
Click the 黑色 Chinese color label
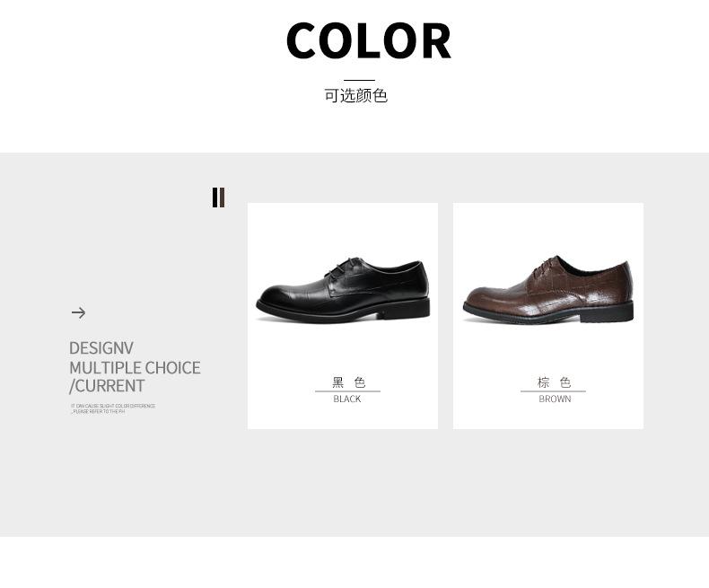pos(348,382)
